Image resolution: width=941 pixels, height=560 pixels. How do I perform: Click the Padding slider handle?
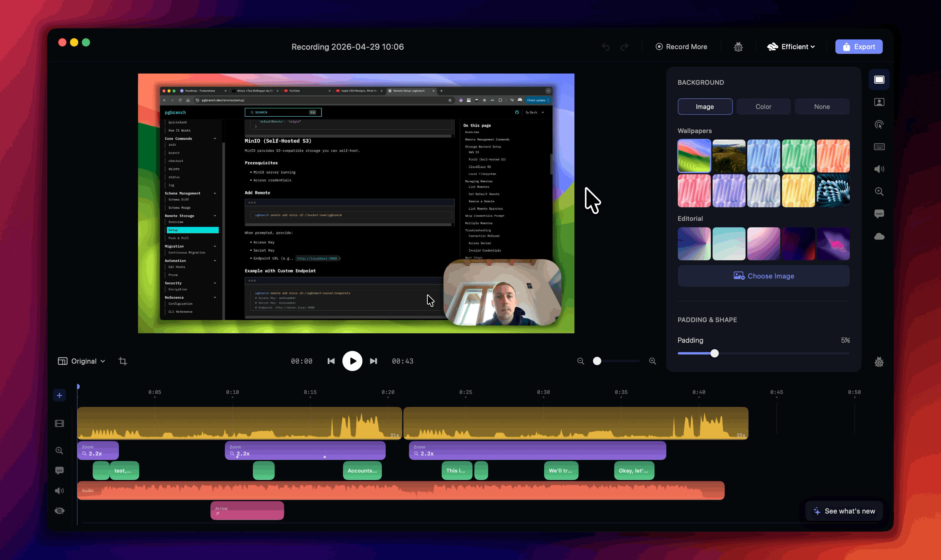coord(714,354)
